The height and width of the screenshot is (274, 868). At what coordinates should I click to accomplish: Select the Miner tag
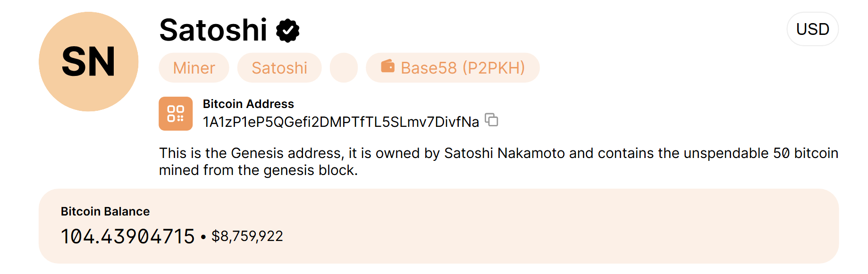(x=194, y=68)
